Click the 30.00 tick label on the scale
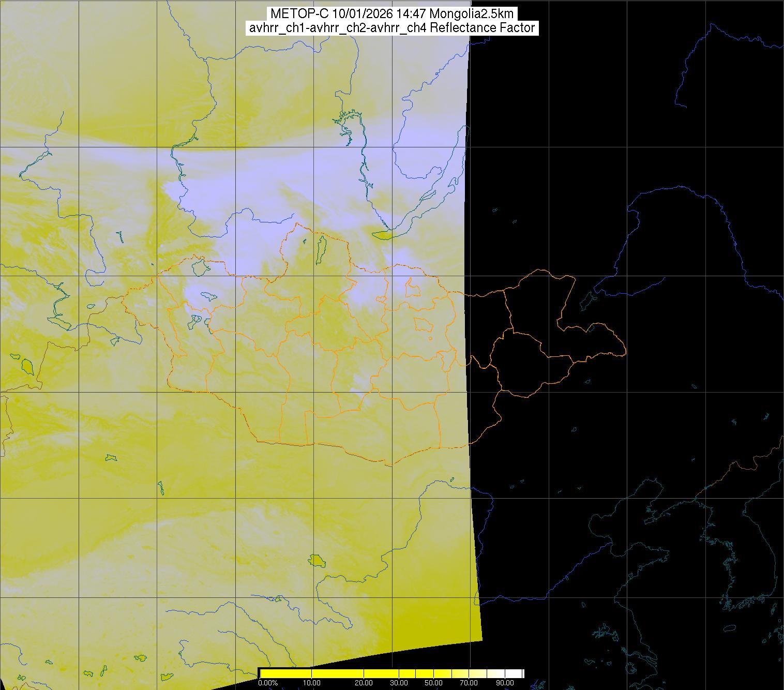This screenshot has height=690, width=784. 399,683
